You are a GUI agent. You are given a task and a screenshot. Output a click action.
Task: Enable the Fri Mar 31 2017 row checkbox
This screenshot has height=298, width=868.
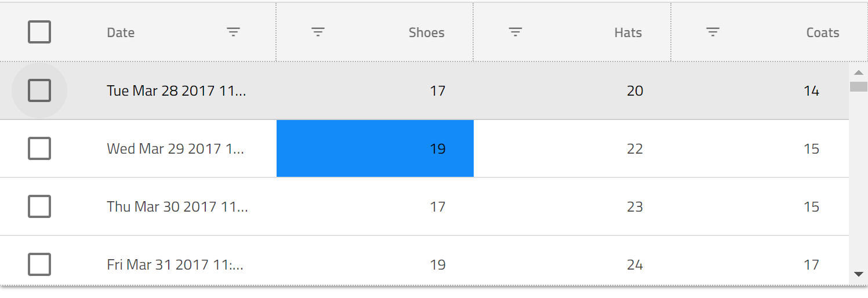tap(39, 264)
